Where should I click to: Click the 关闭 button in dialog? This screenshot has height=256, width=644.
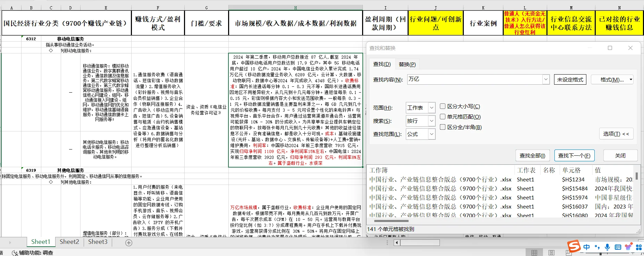click(x=620, y=155)
